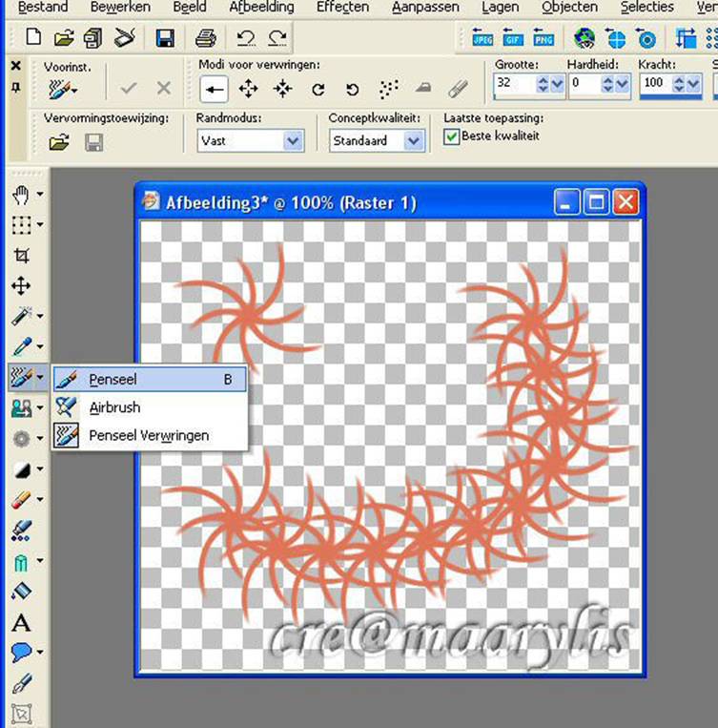Increase the Grootte spinner value
Screen dimensions: 718x728
[543, 80]
